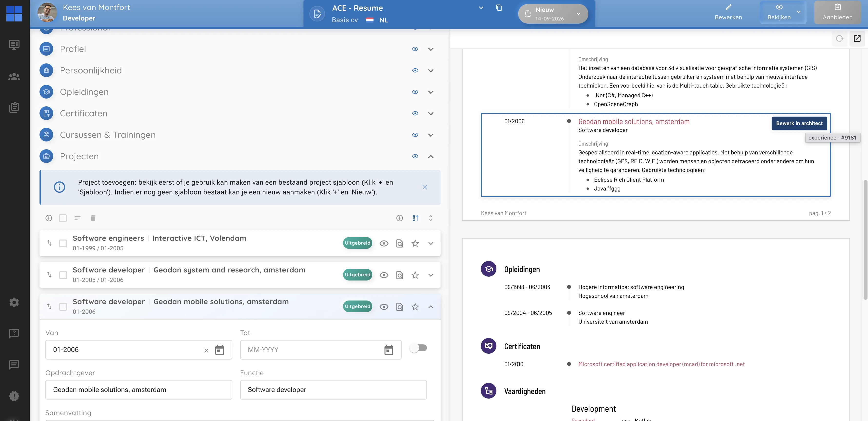868x421 pixels.
Task: Click the Aanbieden button
Action: pyautogui.click(x=838, y=12)
